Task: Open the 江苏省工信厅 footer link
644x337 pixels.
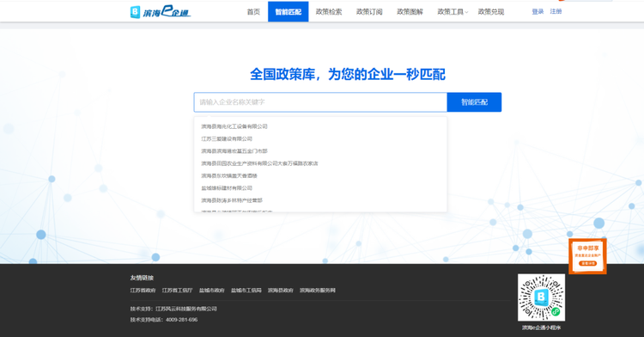Action: click(x=178, y=291)
